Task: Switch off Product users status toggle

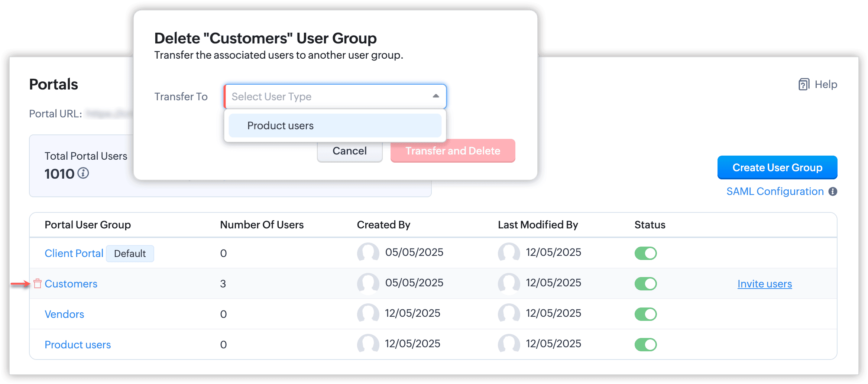Action: tap(645, 345)
